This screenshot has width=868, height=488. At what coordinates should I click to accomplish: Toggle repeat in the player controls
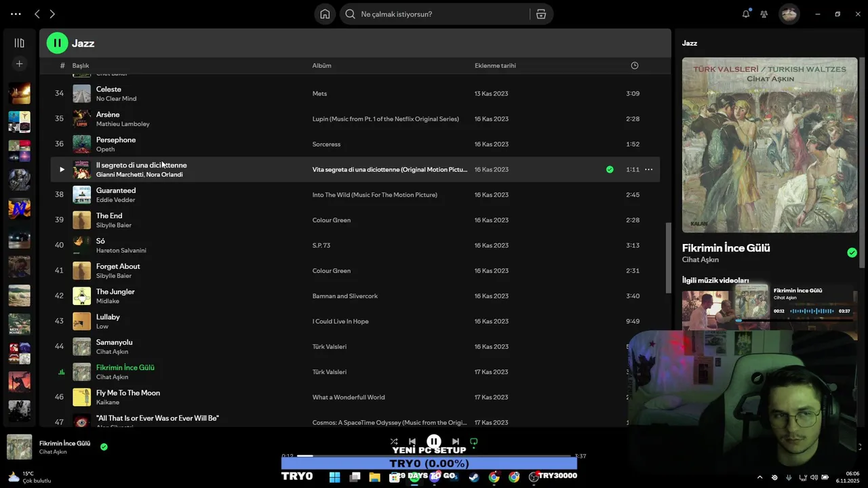click(474, 441)
